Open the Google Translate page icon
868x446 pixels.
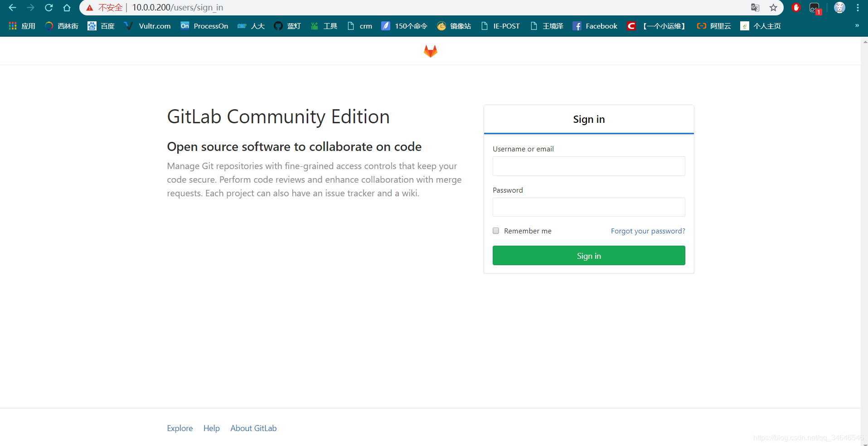755,8
